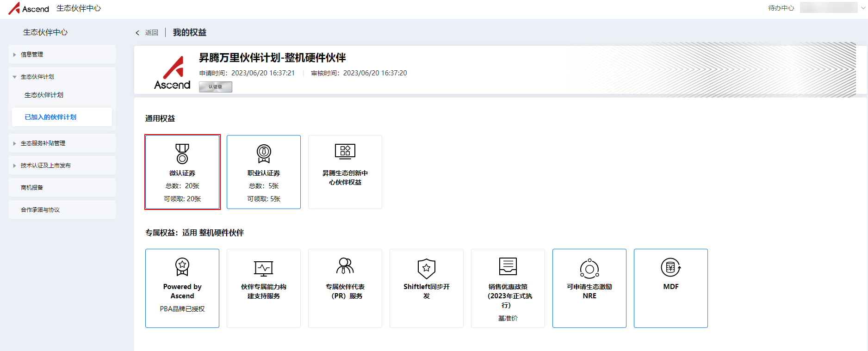
Task: Open 生态服务补贴管理 section
Action: point(62,143)
